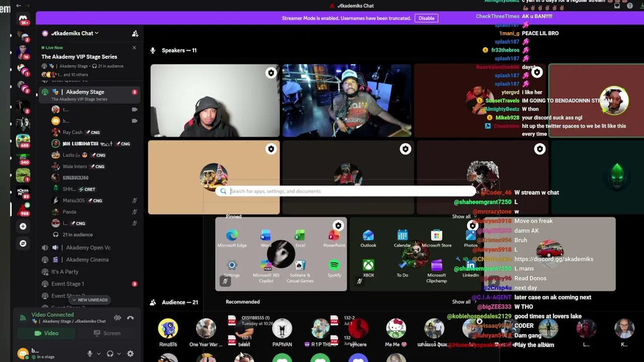644x362 pixels.
Task: Close the Live Now stage banner
Action: (134, 48)
